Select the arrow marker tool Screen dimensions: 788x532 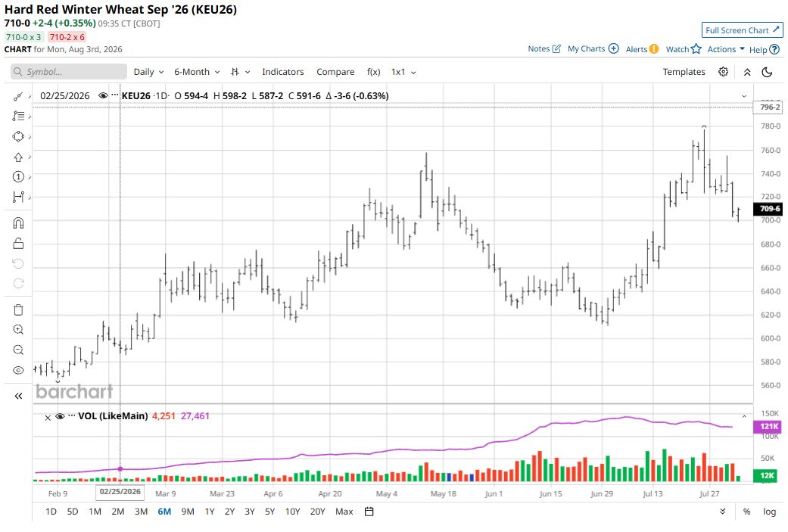(18, 157)
